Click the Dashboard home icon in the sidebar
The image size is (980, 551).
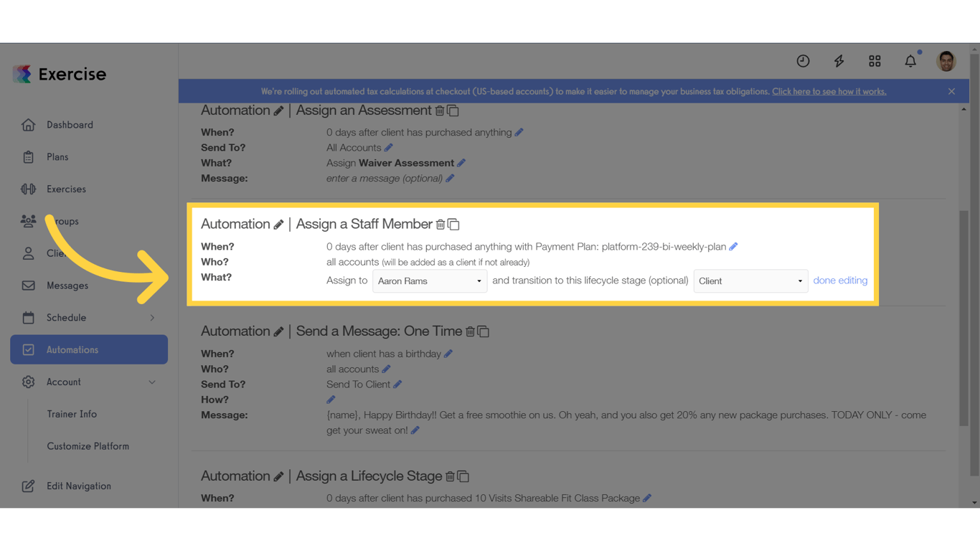tap(28, 124)
